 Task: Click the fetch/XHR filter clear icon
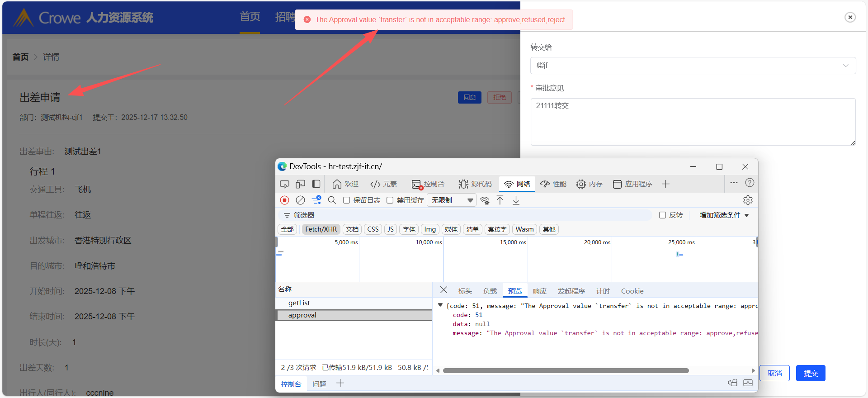point(316,200)
